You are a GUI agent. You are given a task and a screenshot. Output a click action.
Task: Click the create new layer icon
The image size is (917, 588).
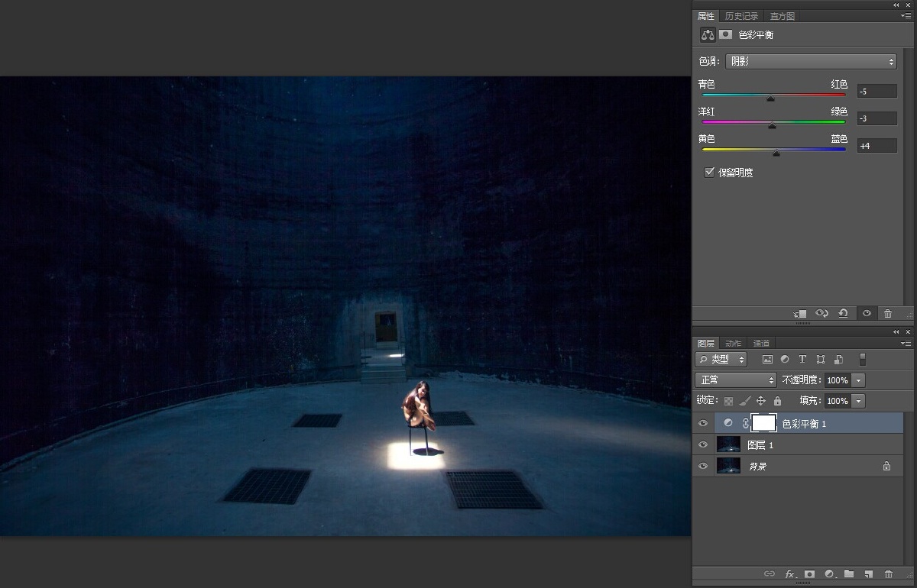click(x=868, y=573)
